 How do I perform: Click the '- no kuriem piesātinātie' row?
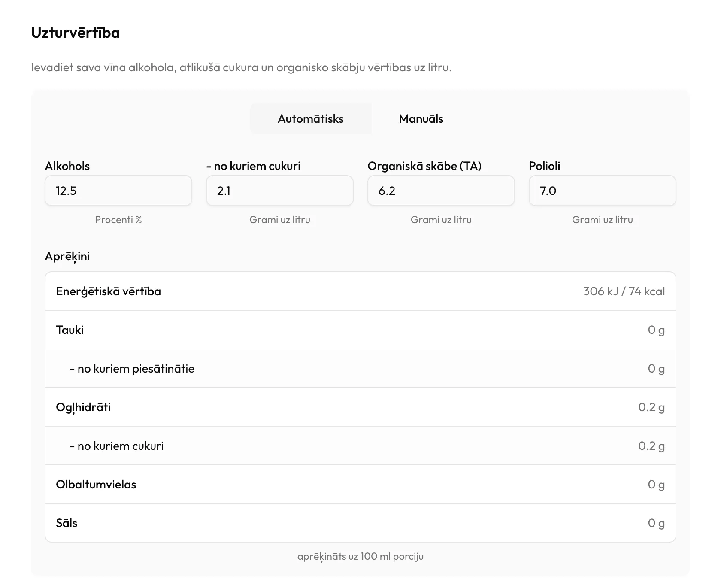coord(360,368)
